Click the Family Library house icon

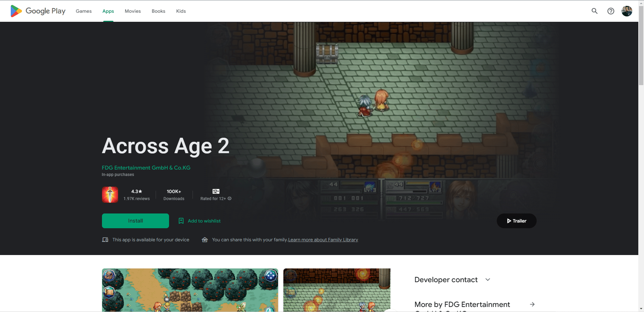[205, 240]
